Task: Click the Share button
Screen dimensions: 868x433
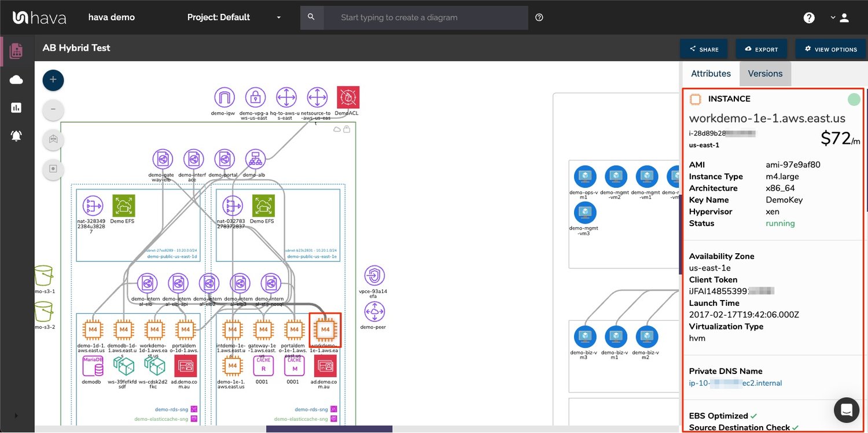Action: point(704,49)
